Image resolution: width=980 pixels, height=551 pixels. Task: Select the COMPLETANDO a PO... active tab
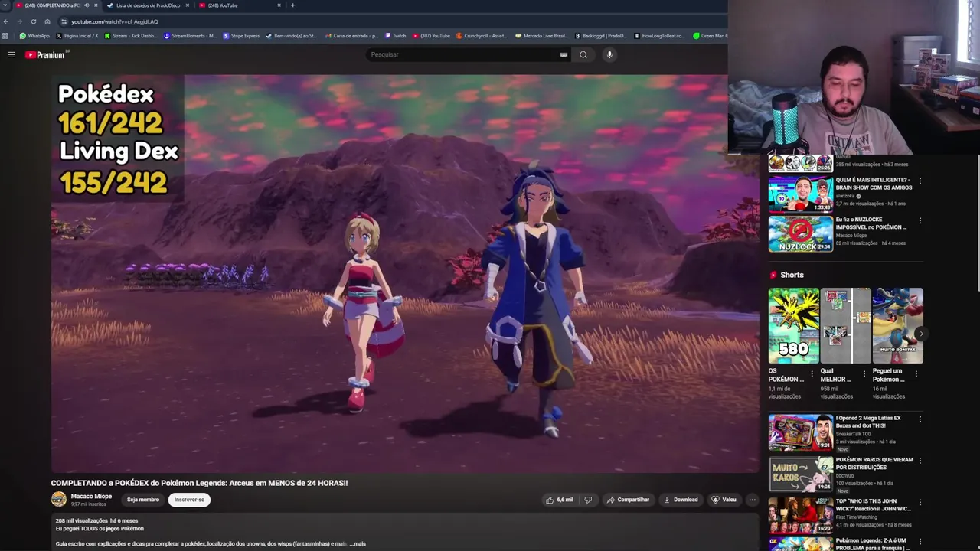pos(57,5)
